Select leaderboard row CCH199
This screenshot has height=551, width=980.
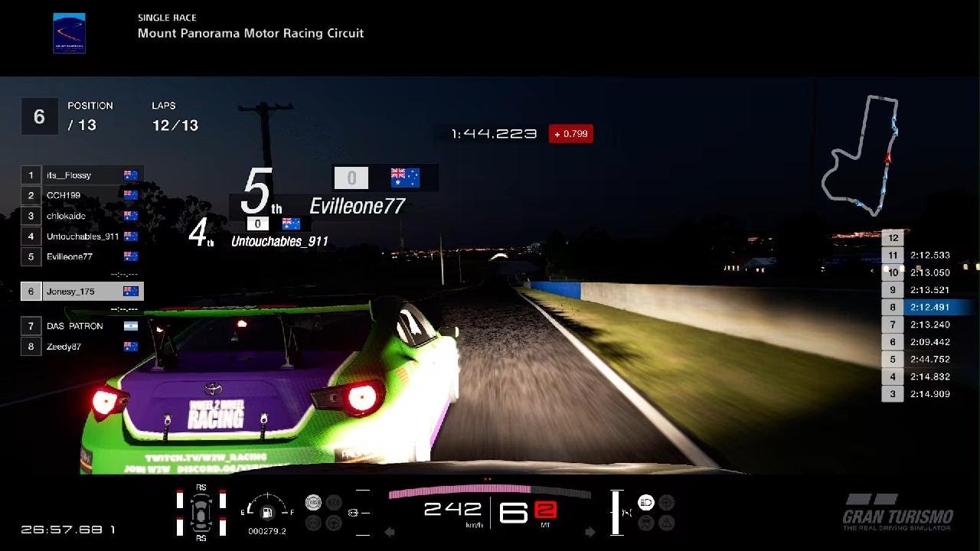point(82,195)
